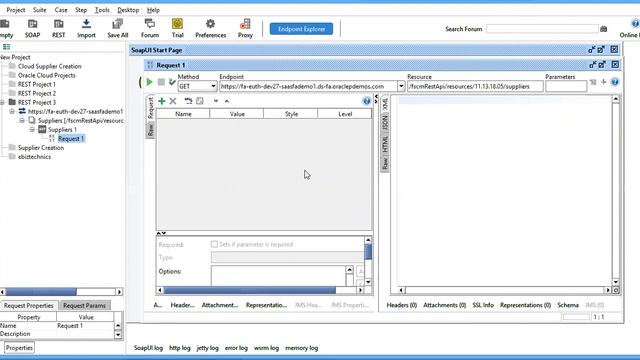
Task: Click the clear parameters icon
Action: pyautogui.click(x=200, y=101)
